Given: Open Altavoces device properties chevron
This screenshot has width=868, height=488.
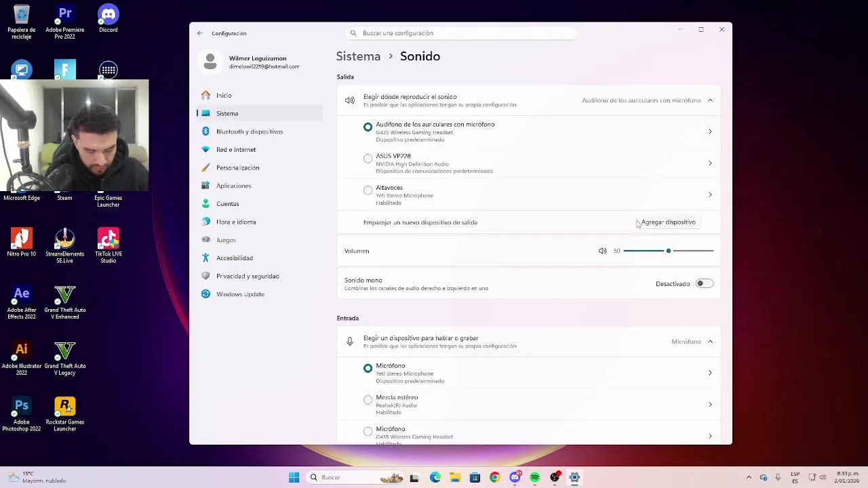Looking at the screenshot, I should [710, 195].
